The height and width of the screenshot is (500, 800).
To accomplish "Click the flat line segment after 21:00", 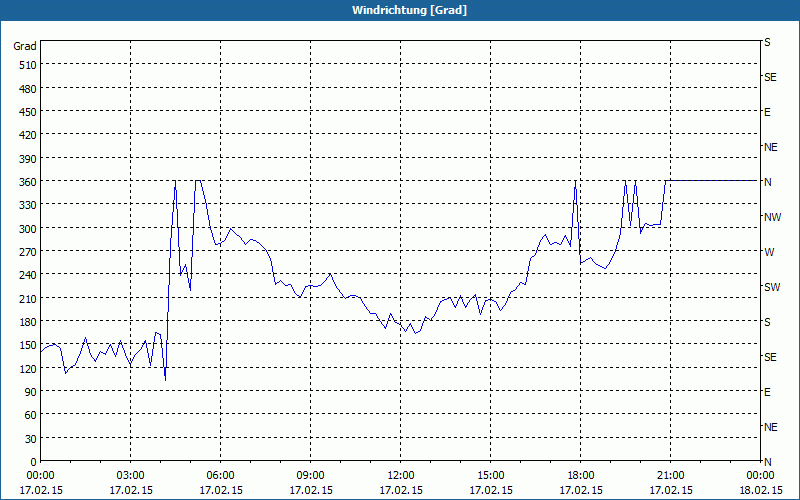I will point(715,181).
